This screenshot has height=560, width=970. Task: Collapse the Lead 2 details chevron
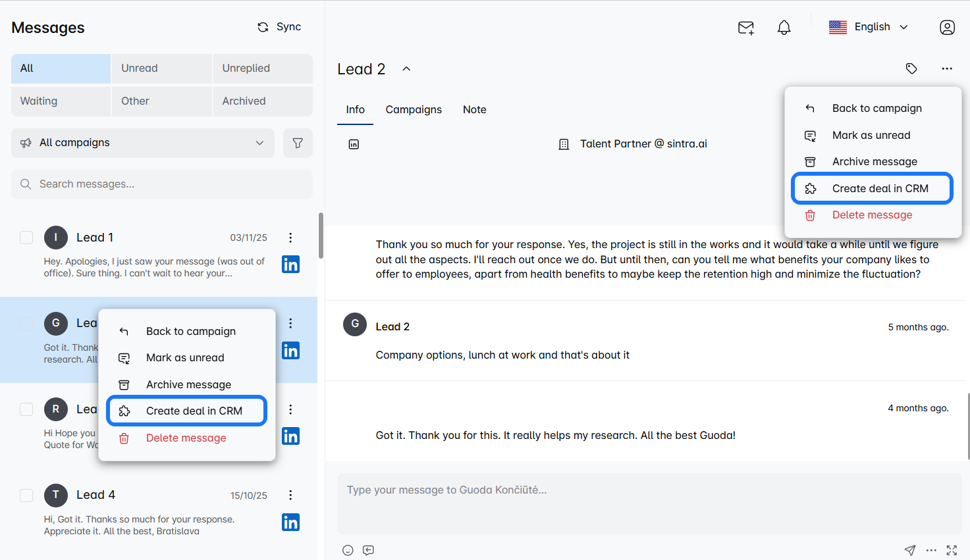[x=406, y=69]
